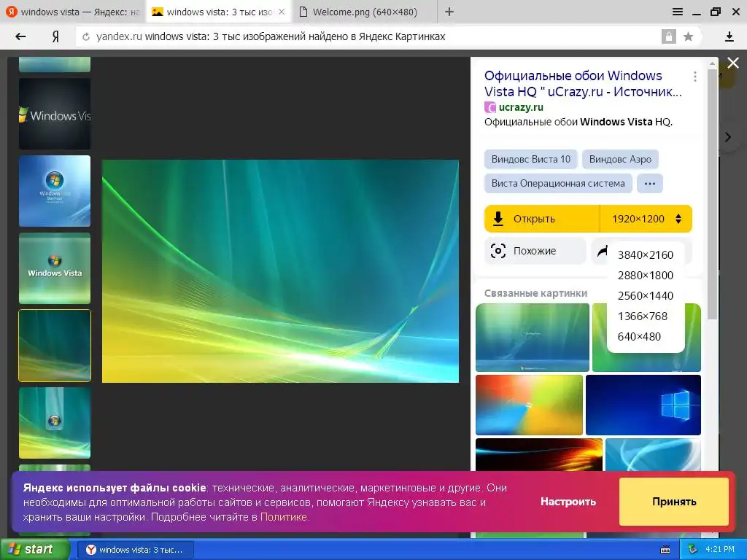Open the related blue-green Vista desktop picture
Image resolution: width=747 pixels, height=560 pixels.
(x=532, y=337)
